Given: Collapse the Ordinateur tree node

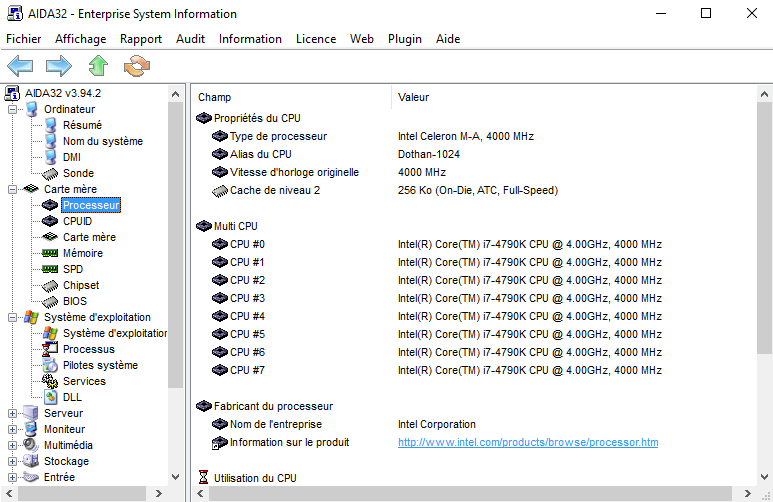Looking at the screenshot, I should 13,109.
